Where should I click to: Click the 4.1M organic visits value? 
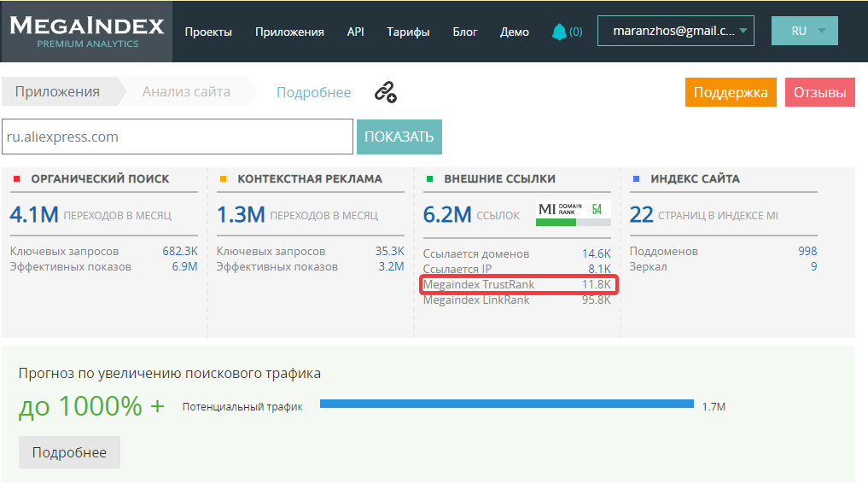click(34, 215)
